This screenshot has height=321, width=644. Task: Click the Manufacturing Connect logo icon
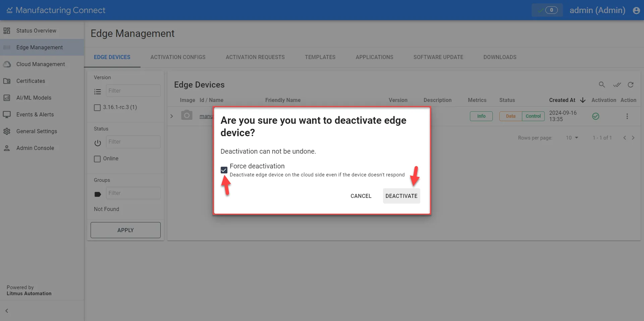point(9,10)
